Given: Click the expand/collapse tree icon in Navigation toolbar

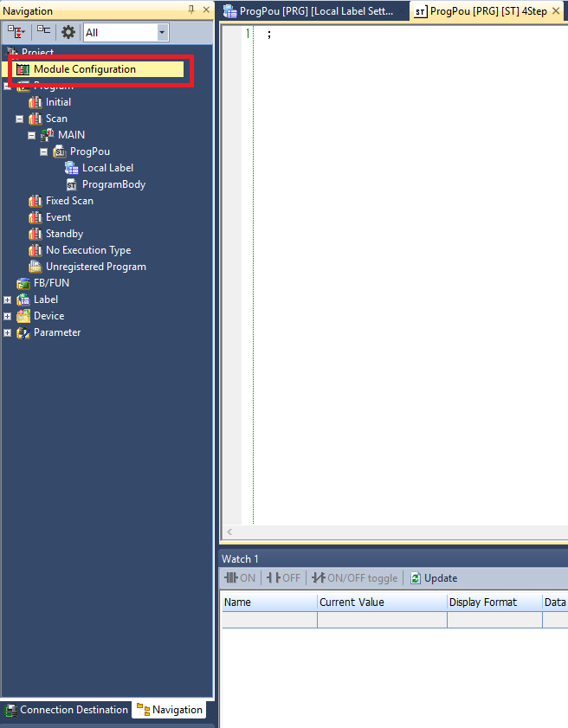Looking at the screenshot, I should click(16, 32).
